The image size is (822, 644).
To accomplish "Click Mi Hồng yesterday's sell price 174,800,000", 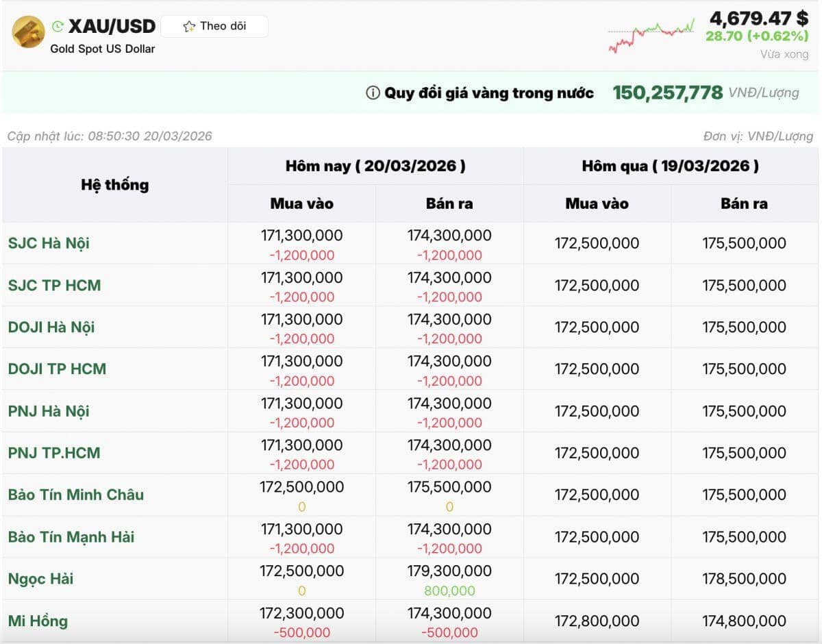I will [745, 621].
